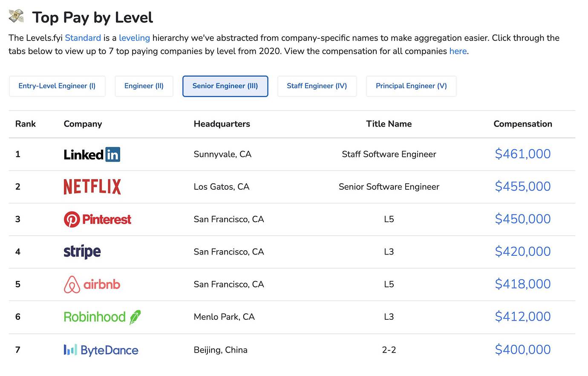Open Pinterest via its logo
Image resolution: width=588 pixels, height=376 pixels.
[97, 219]
